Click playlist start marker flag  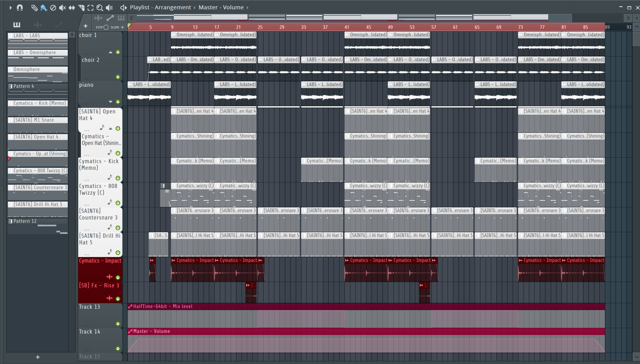click(129, 26)
